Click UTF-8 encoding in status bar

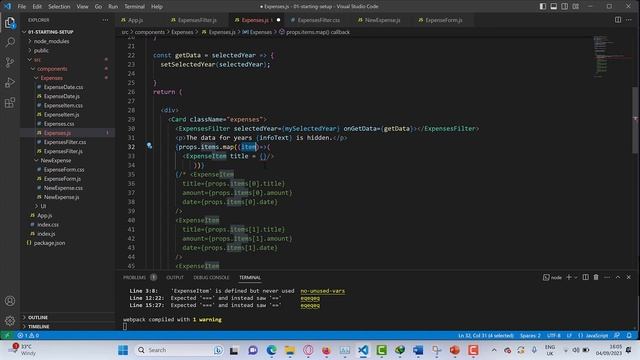pyautogui.click(x=553, y=336)
